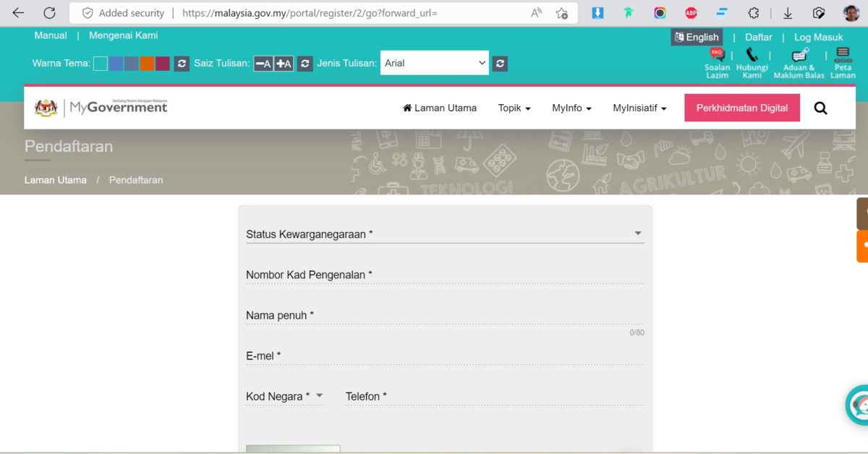Image resolution: width=868 pixels, height=454 pixels.
Task: Open the Jenis Tulisan font dropdown
Action: 435,63
